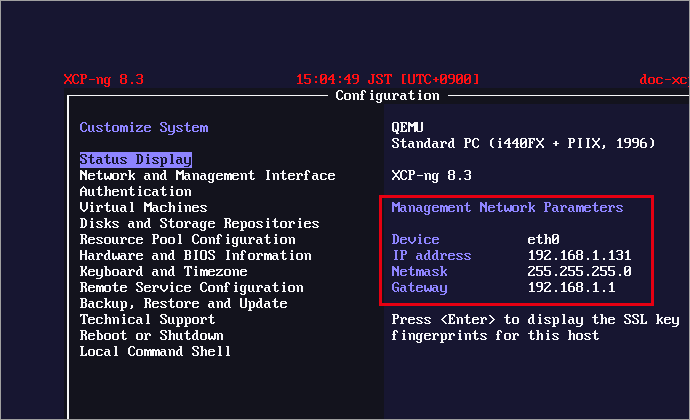Open Backup, Restore and Update

pyautogui.click(x=184, y=303)
